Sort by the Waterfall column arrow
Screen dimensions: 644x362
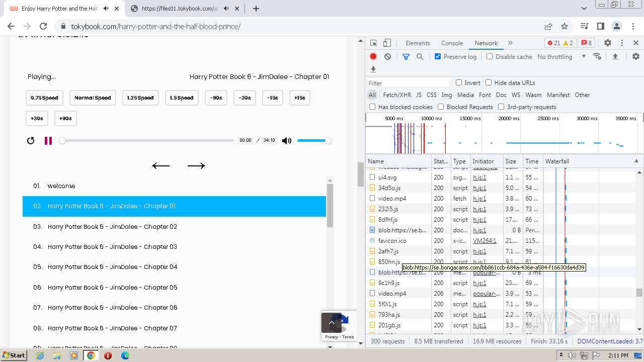tap(636, 161)
